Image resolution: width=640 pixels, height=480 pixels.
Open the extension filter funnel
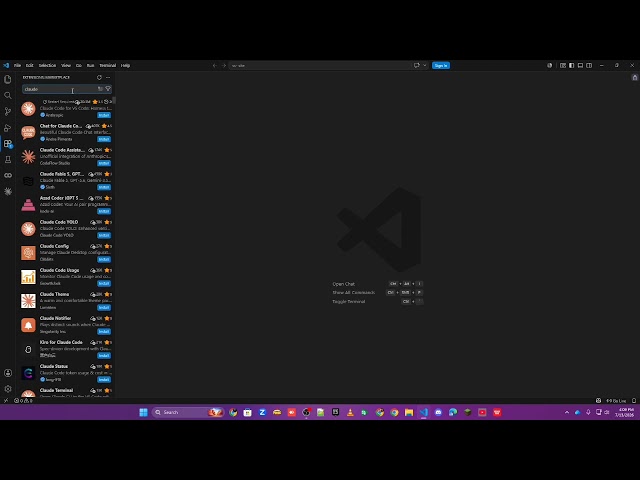pyautogui.click(x=108, y=89)
